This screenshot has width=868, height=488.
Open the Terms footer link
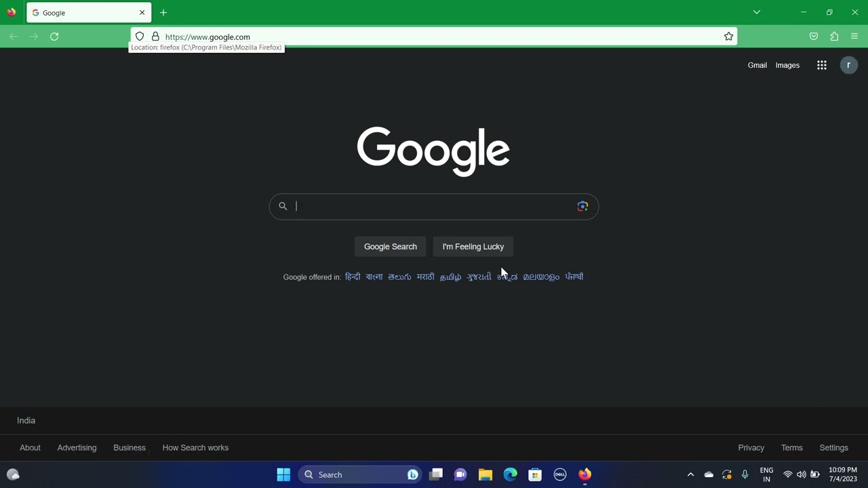pos(791,447)
